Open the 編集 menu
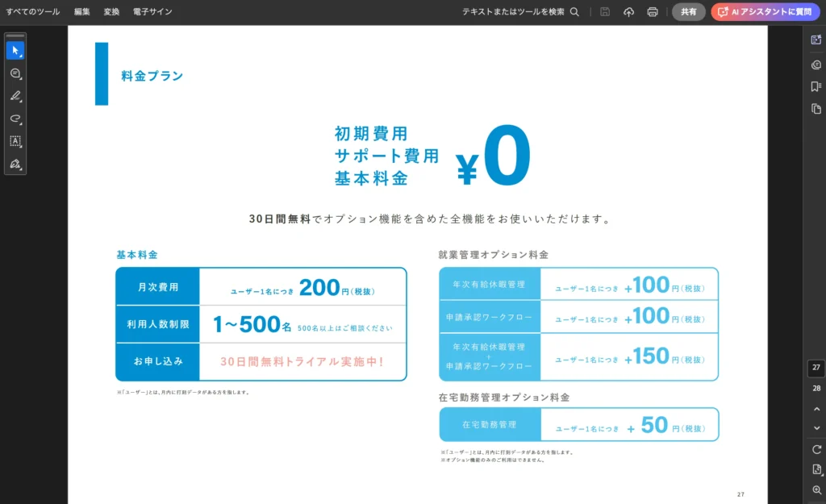 [82, 12]
